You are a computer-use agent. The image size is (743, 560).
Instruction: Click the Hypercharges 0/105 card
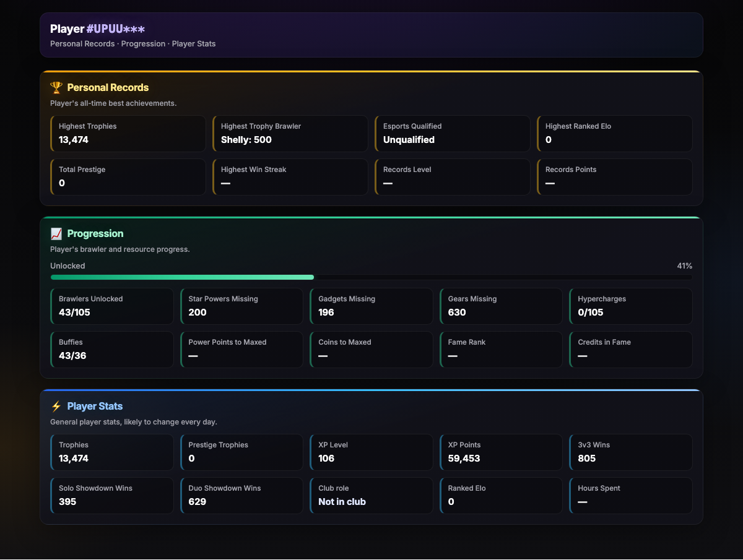[631, 306]
